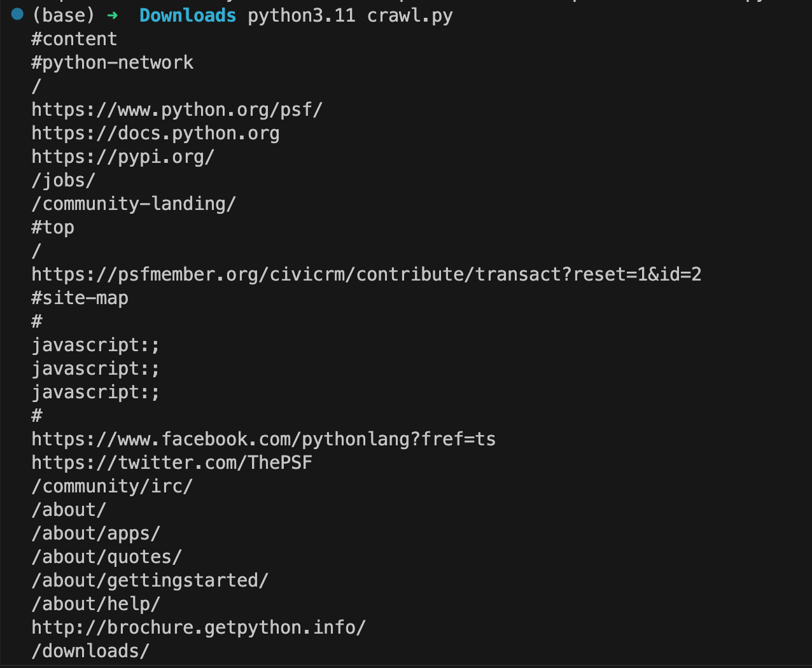Click the green prompt arrow

coord(113,15)
